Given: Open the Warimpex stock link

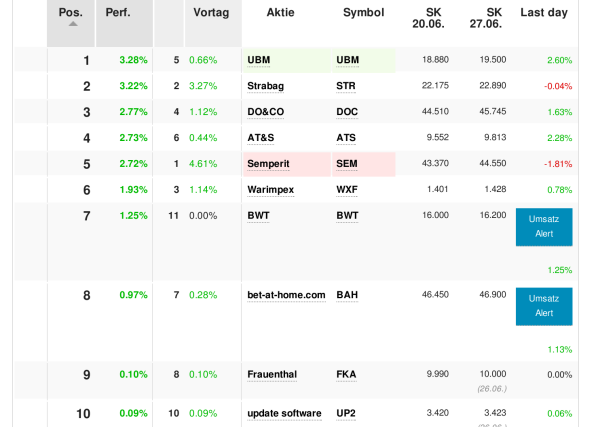Looking at the screenshot, I should pyautogui.click(x=271, y=189).
